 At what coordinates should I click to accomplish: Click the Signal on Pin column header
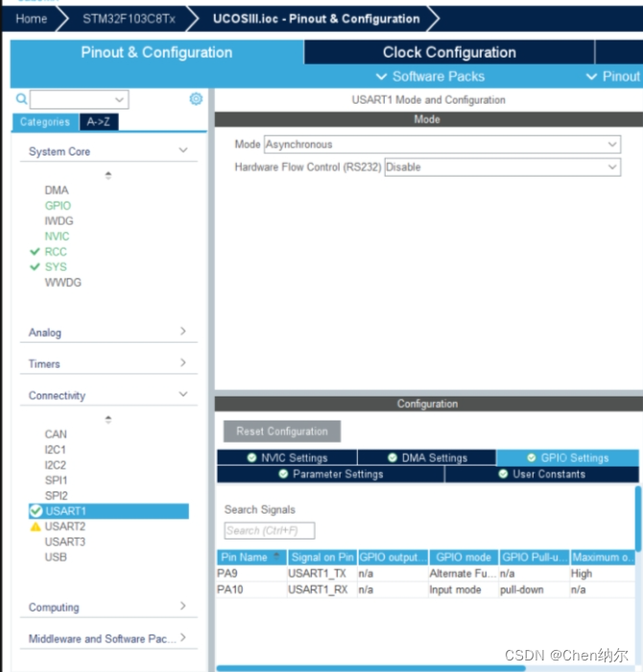click(322, 557)
